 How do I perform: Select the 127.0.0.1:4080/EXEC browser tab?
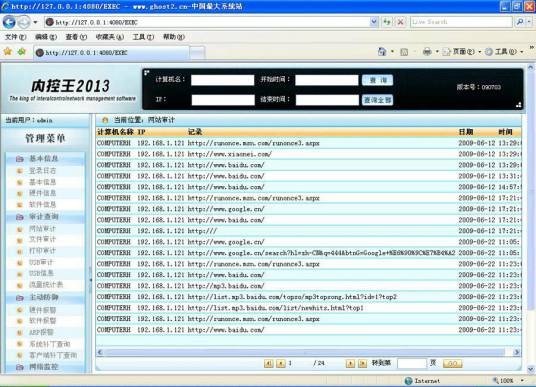111,53
